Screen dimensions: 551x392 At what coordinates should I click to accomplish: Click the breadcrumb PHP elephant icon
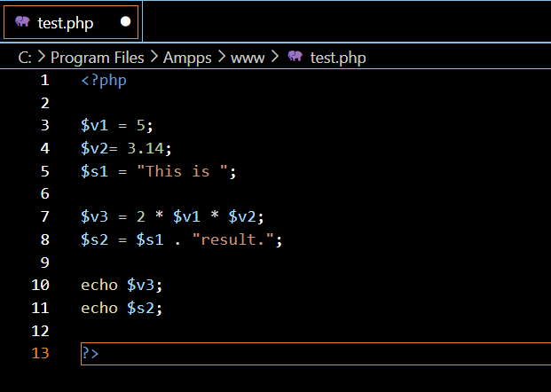tap(295, 56)
